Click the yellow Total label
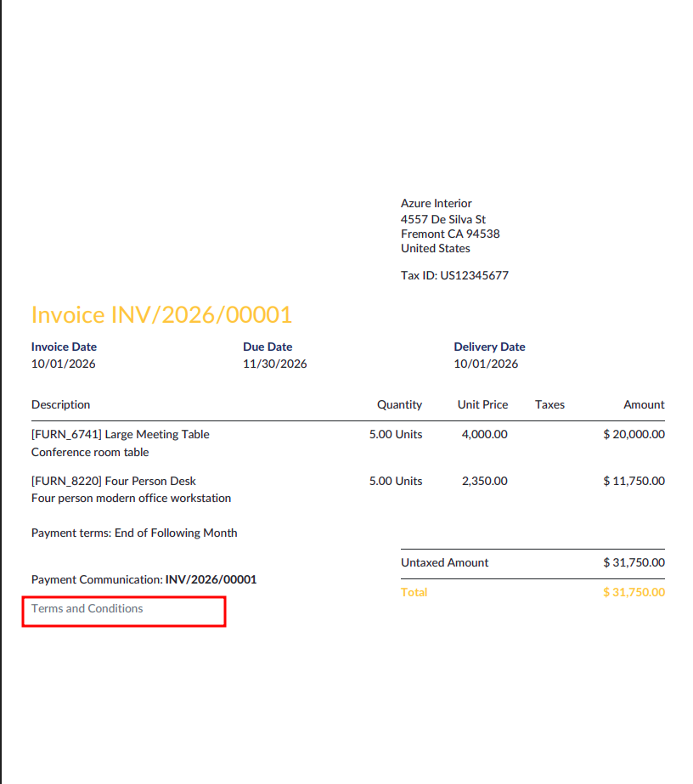The width and height of the screenshot is (693, 784). point(414,593)
